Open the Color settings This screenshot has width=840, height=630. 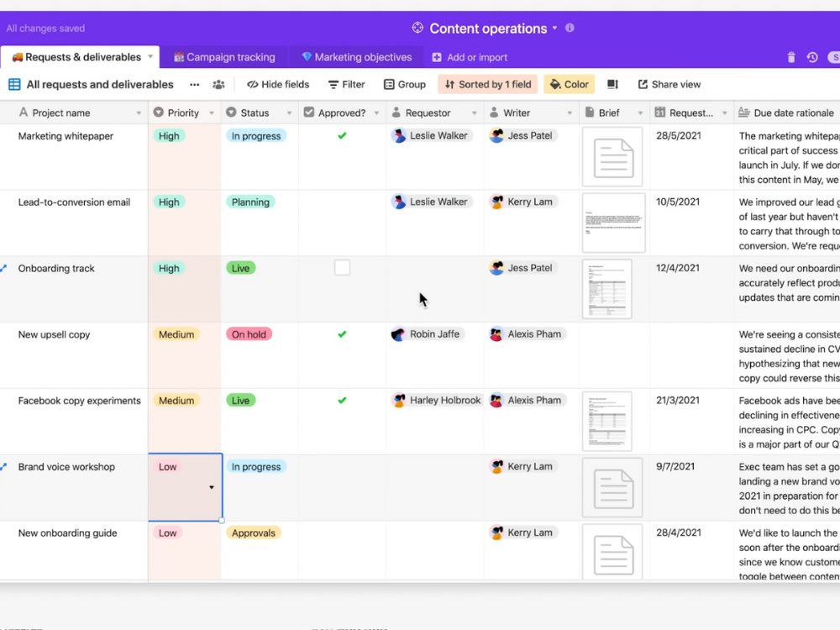[569, 85]
